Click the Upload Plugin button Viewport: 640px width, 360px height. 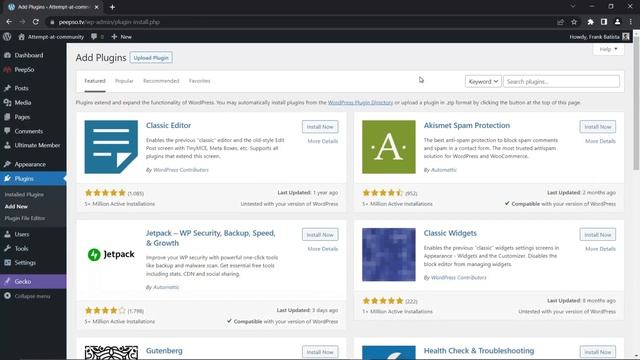pyautogui.click(x=151, y=58)
